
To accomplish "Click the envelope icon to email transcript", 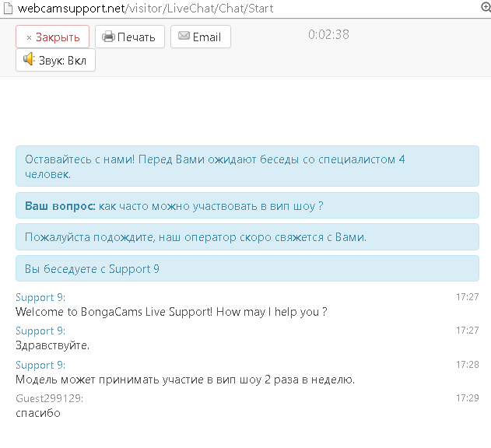I will tap(184, 37).
